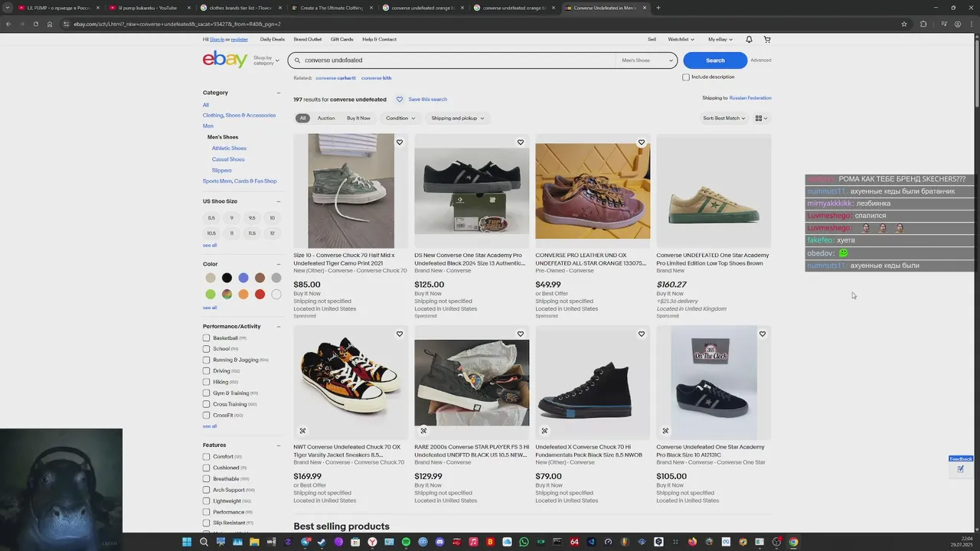Filter by black color swatch
980x551 pixels.
[x=227, y=278]
